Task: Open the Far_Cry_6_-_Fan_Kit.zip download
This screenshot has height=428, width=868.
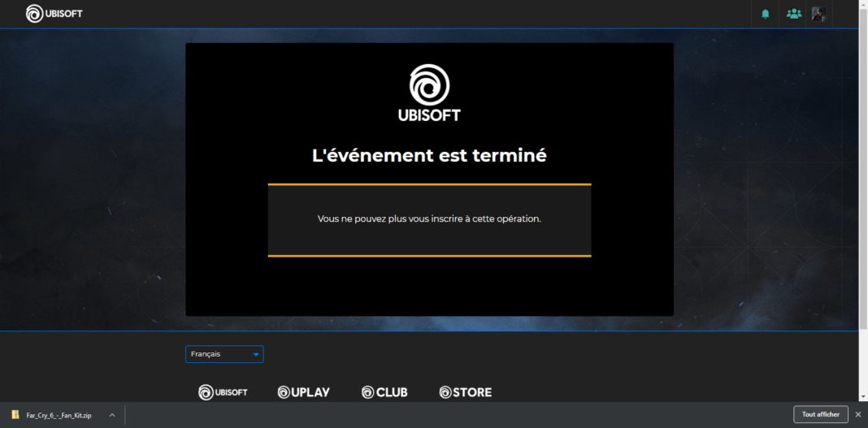Action: (x=57, y=415)
